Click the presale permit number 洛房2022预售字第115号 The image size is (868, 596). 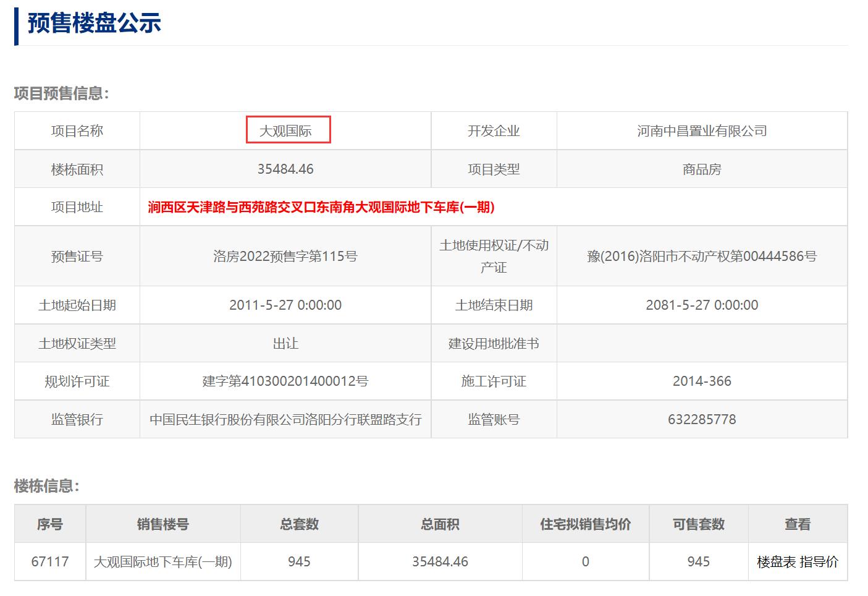click(x=286, y=256)
